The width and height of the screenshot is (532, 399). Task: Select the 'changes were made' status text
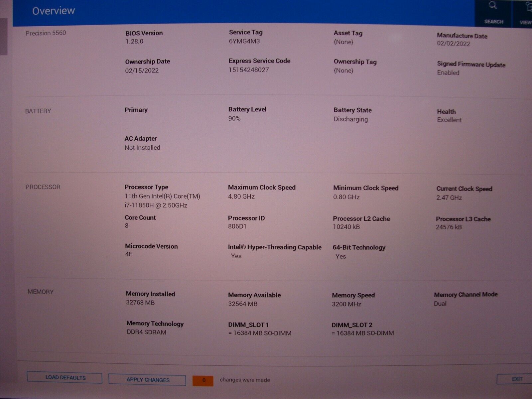click(245, 380)
